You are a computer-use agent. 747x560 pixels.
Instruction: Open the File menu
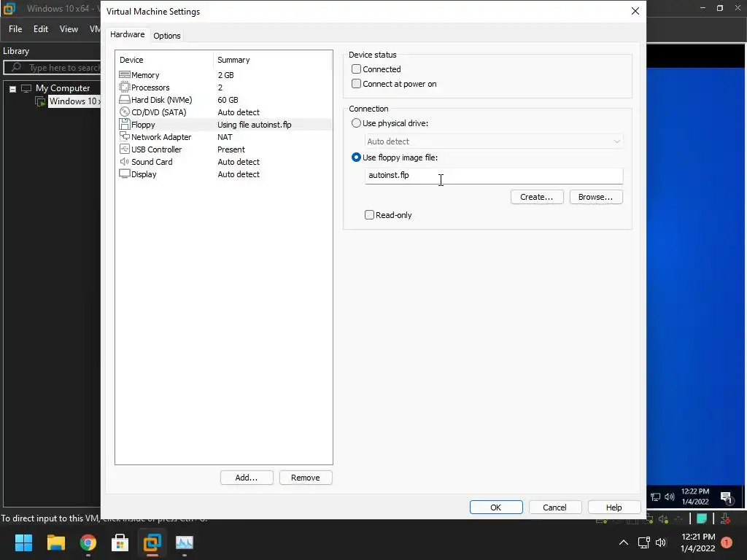click(15, 29)
